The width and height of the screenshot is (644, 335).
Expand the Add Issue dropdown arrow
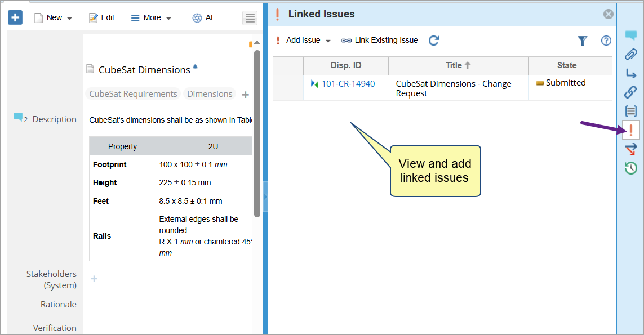(x=328, y=41)
